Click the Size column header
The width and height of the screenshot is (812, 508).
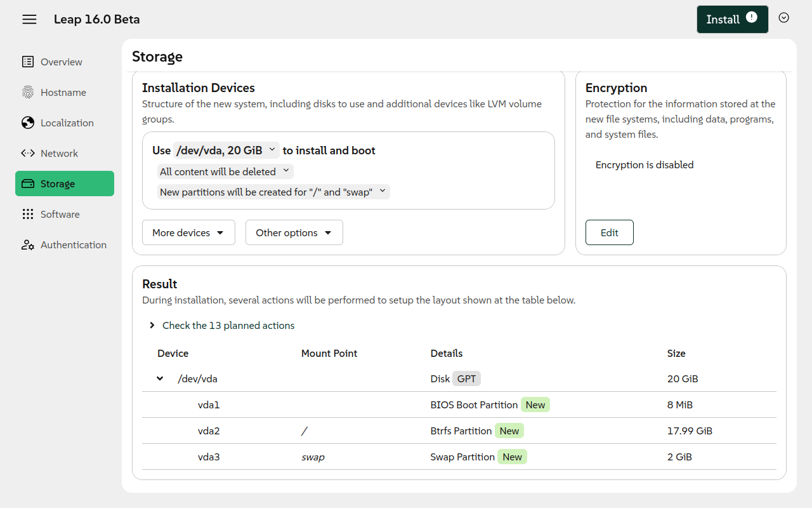tap(676, 353)
